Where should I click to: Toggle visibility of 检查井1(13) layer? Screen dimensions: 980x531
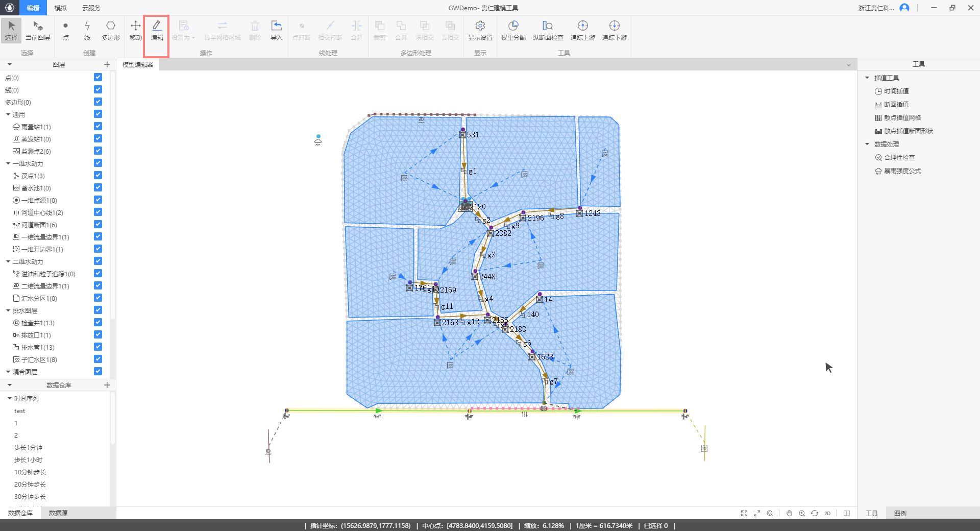tap(98, 323)
